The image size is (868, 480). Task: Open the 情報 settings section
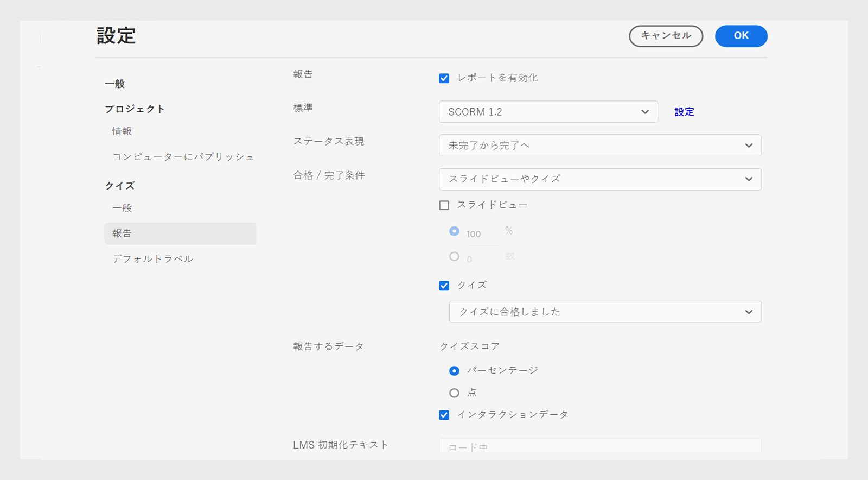(122, 131)
